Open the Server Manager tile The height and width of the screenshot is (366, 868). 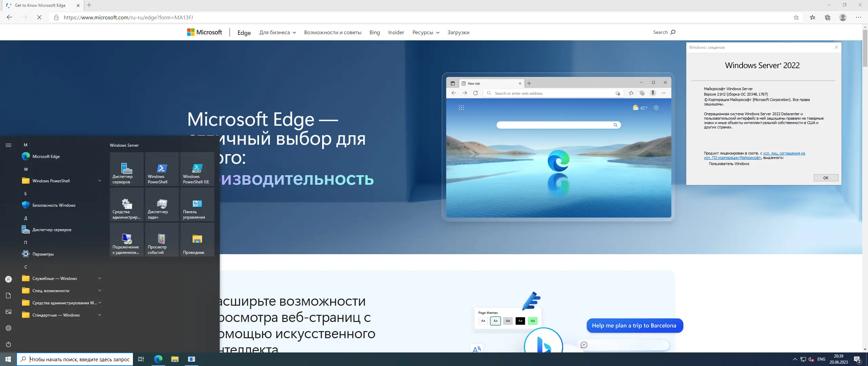click(x=126, y=169)
